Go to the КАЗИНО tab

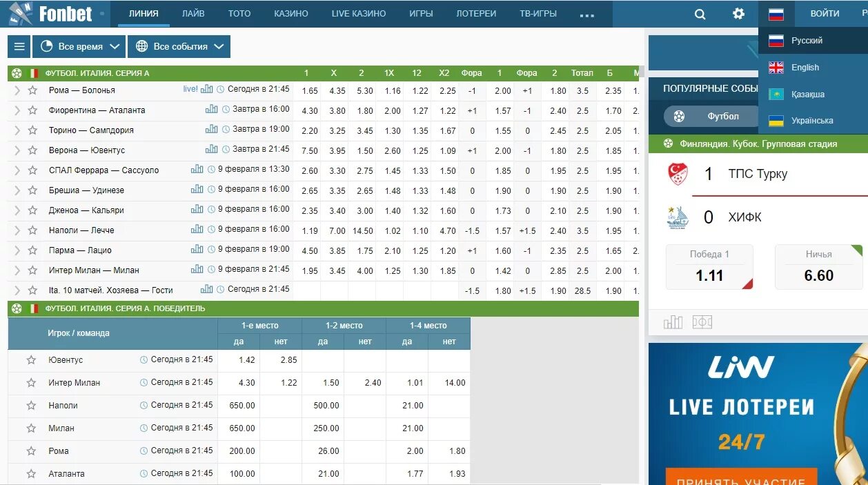point(291,13)
